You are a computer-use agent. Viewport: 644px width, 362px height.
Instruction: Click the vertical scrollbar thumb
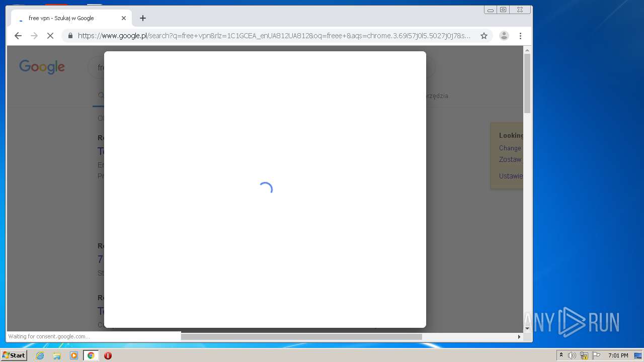tap(527, 83)
